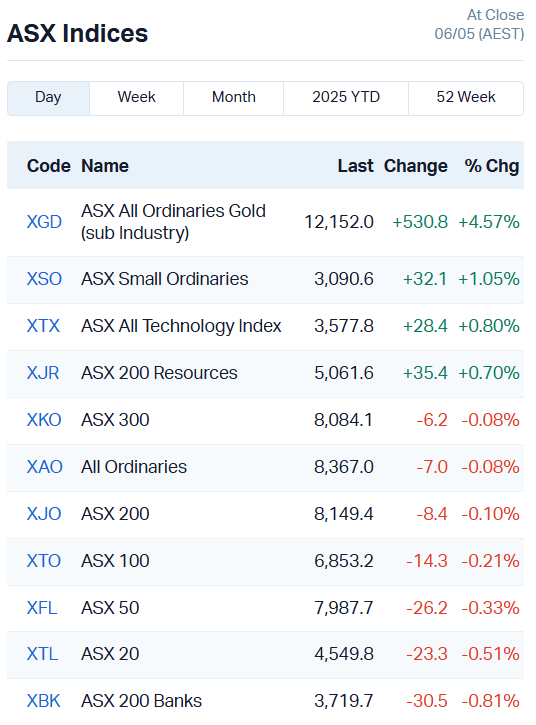Viewport: 536px width, 725px height.
Task: Click the change value -7.0
Action: click(432, 467)
